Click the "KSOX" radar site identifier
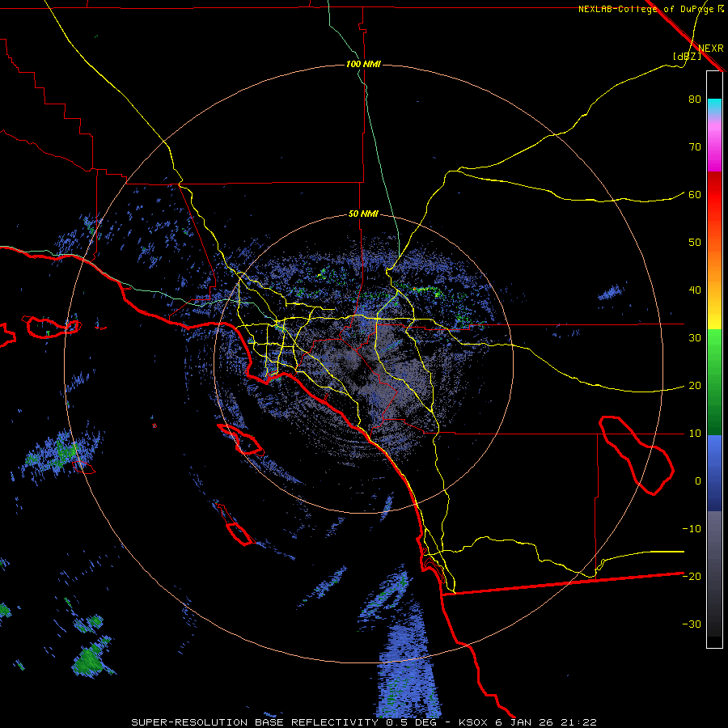728x728 pixels. pyautogui.click(x=475, y=722)
